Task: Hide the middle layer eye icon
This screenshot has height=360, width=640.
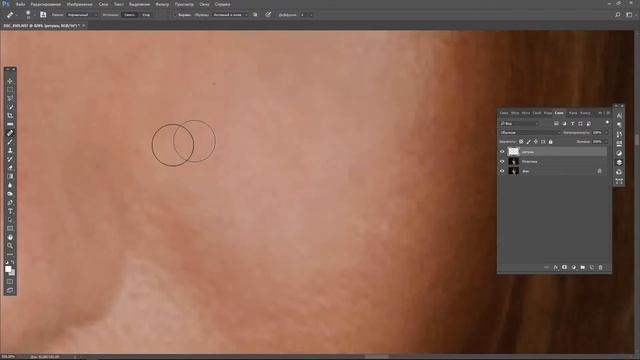Action: [x=502, y=161]
